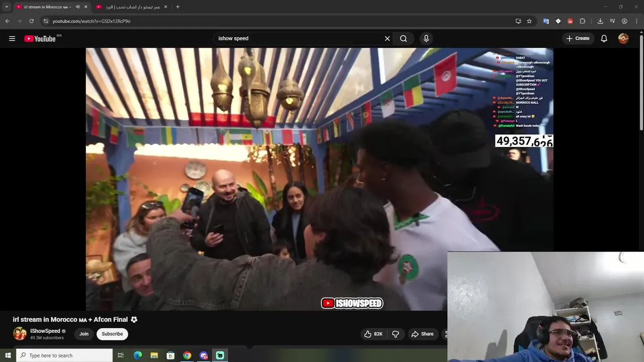Viewport: 644px width, 362px height.
Task: Open the translate extension icon
Action: [x=546, y=21]
